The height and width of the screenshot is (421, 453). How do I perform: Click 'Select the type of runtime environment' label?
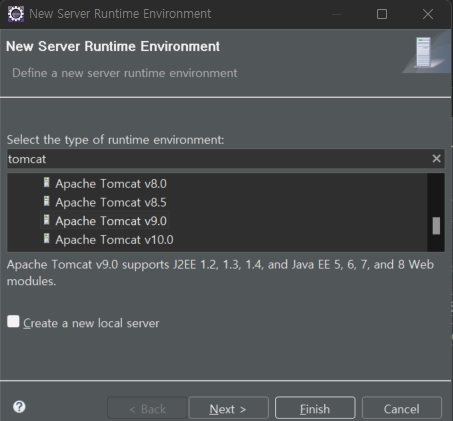tap(115, 140)
